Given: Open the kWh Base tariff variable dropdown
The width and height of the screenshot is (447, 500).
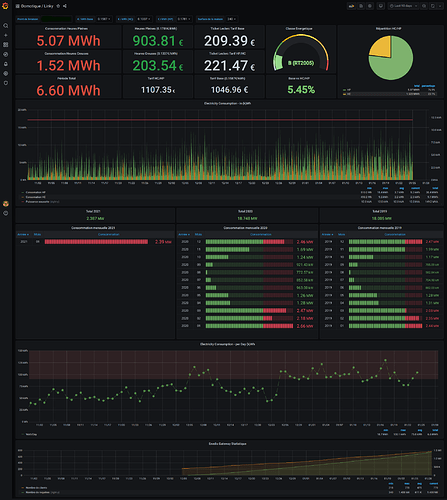Looking at the screenshot, I should point(104,19).
